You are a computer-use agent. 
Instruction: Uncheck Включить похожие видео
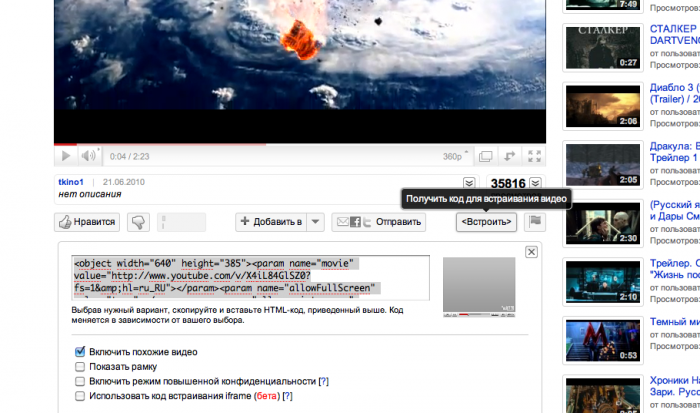[80, 352]
